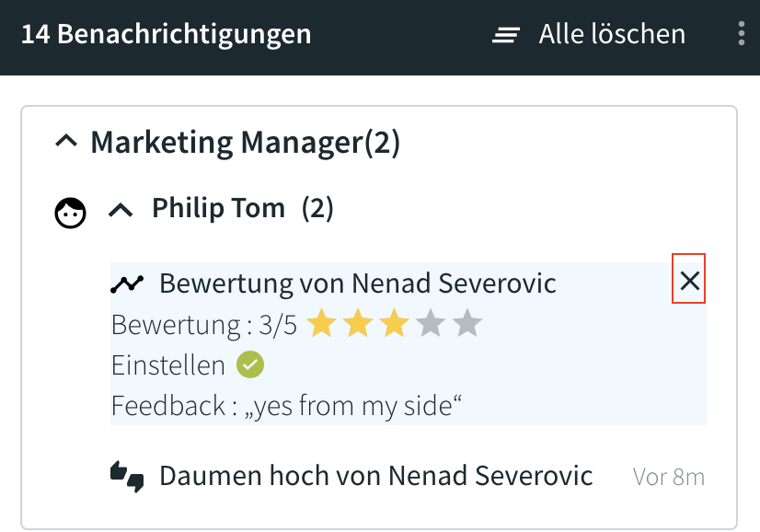
Task: Click the first yellow rating star
Action: [x=321, y=323]
